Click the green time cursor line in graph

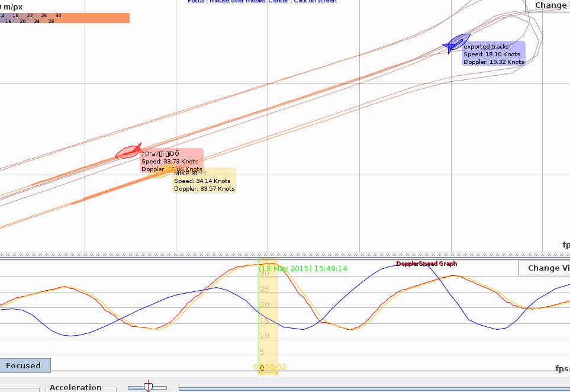(259, 320)
